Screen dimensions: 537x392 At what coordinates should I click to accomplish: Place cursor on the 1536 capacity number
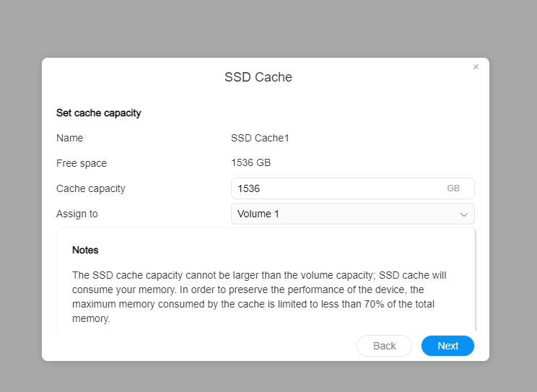pyautogui.click(x=248, y=188)
